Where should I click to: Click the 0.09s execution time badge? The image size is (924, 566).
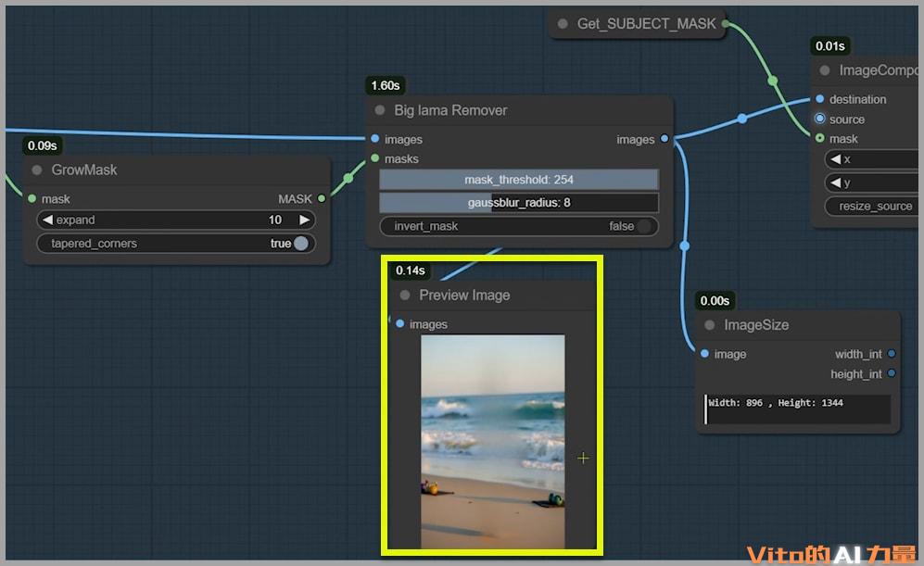pos(43,145)
